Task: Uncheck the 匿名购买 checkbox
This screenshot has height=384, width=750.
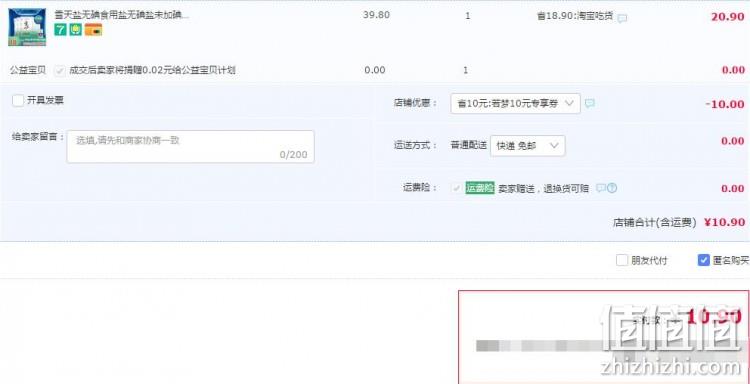Action: tap(703, 260)
